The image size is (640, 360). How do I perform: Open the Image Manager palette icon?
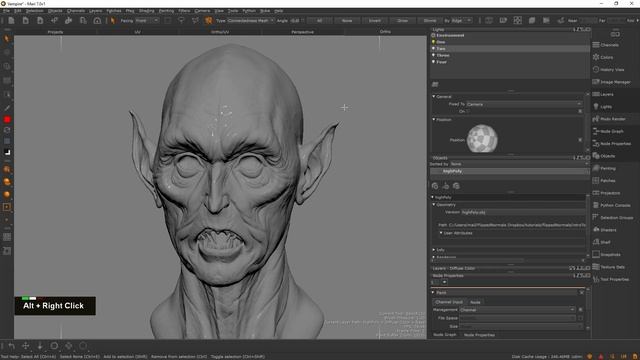point(596,82)
